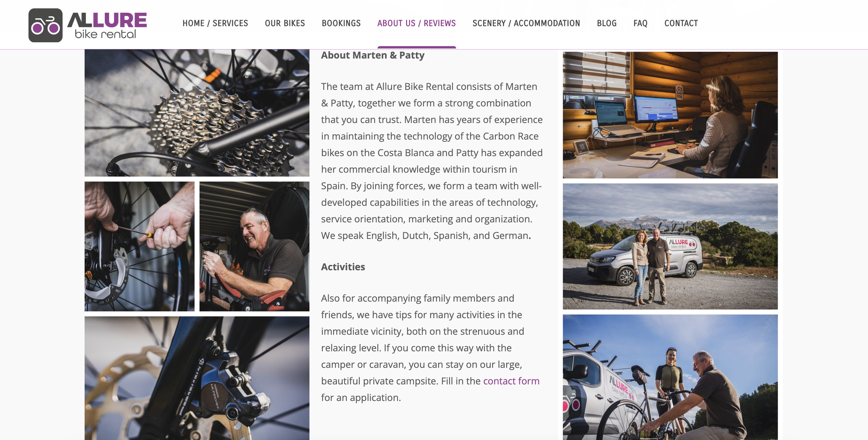This screenshot has height=440, width=868.
Task: Click the Activities section heading
Action: coord(343,267)
